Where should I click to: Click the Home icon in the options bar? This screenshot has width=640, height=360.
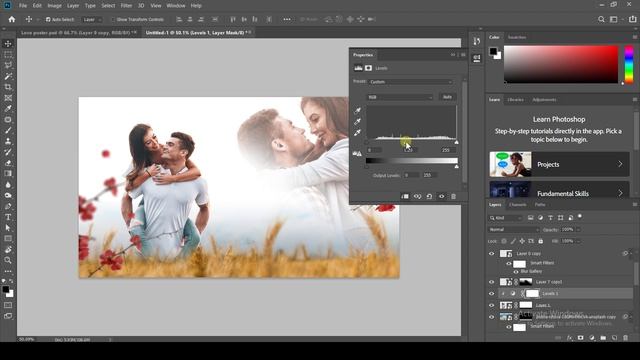tap(12, 19)
